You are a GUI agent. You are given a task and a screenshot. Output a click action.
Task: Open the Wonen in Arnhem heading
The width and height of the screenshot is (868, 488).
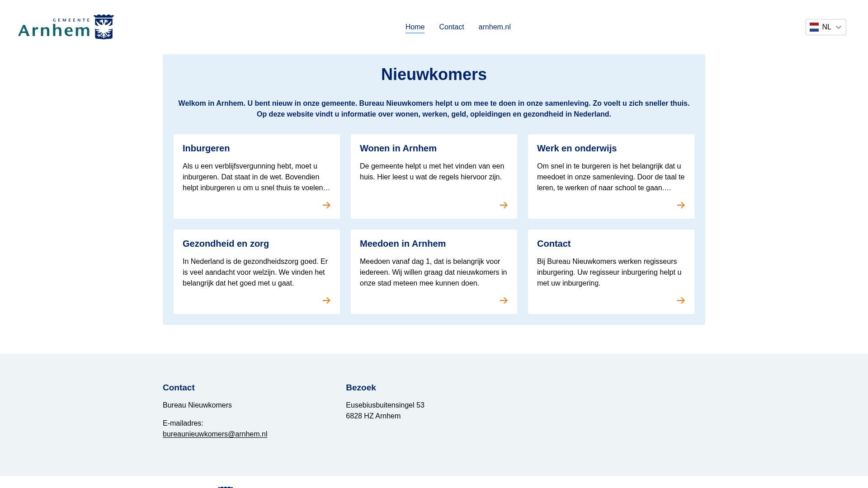click(x=398, y=148)
